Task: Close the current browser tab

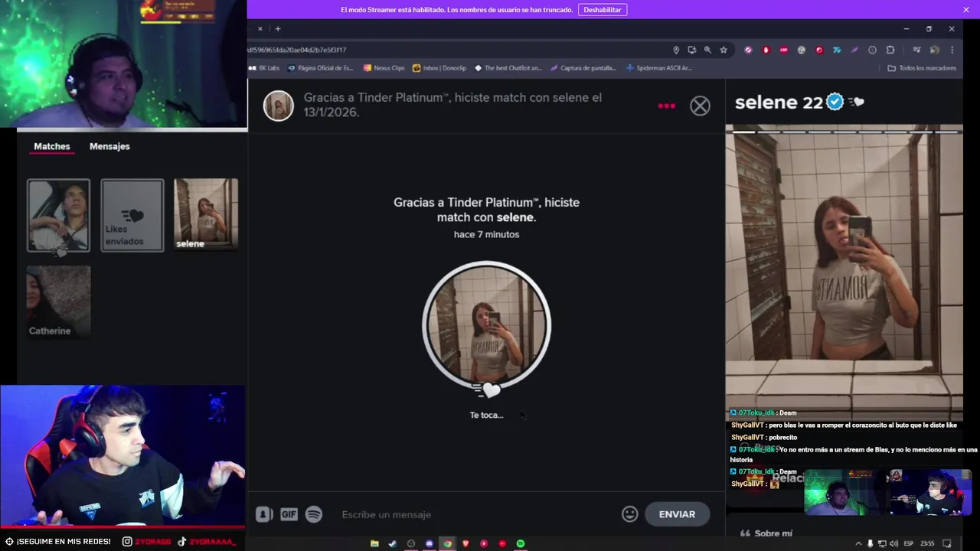Action: tap(260, 29)
